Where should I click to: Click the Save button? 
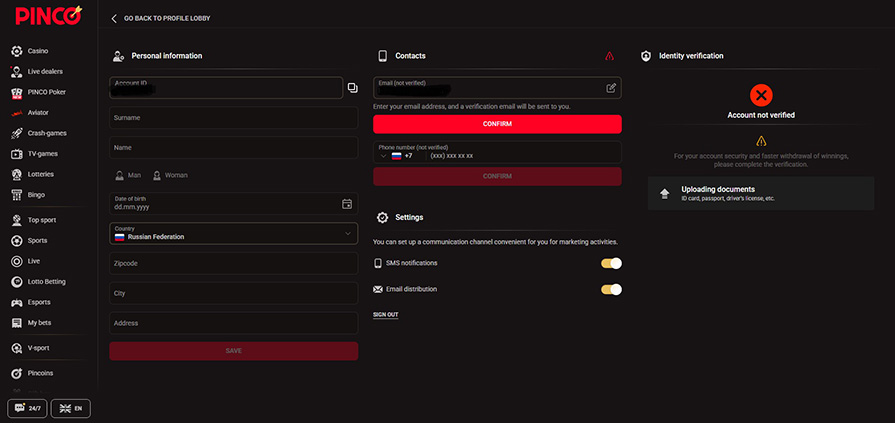click(x=233, y=351)
